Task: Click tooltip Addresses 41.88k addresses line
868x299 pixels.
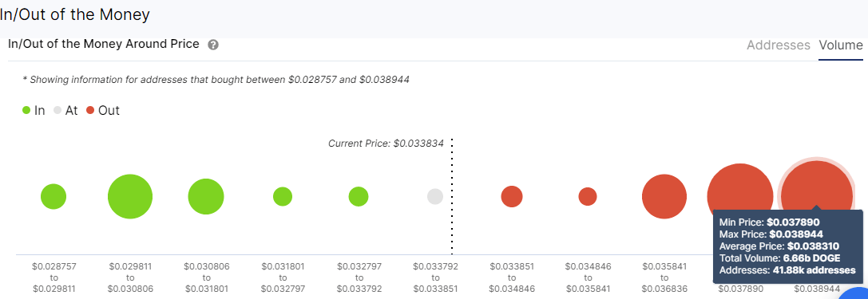Action: pos(787,271)
